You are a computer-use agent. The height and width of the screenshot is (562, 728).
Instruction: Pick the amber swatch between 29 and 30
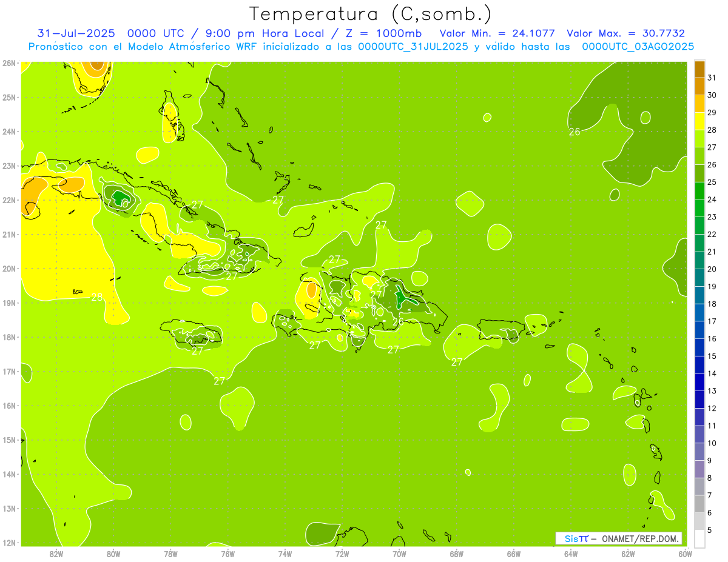click(x=699, y=104)
